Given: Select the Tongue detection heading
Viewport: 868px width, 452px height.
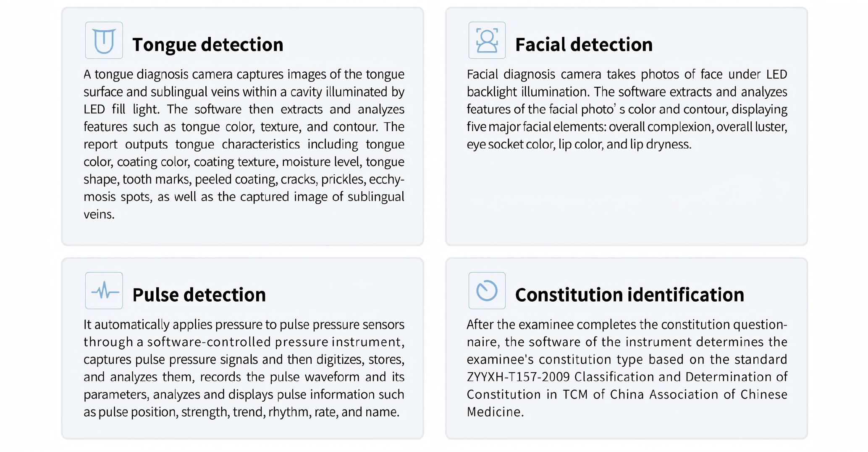Looking at the screenshot, I should pyautogui.click(x=207, y=45).
